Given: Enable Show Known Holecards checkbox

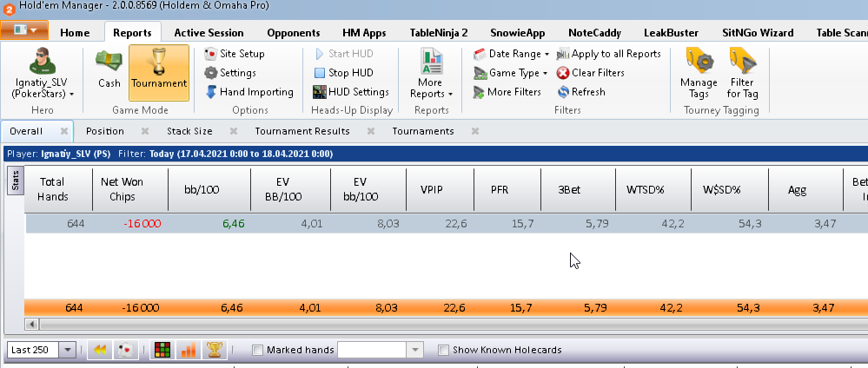Looking at the screenshot, I should (x=443, y=350).
